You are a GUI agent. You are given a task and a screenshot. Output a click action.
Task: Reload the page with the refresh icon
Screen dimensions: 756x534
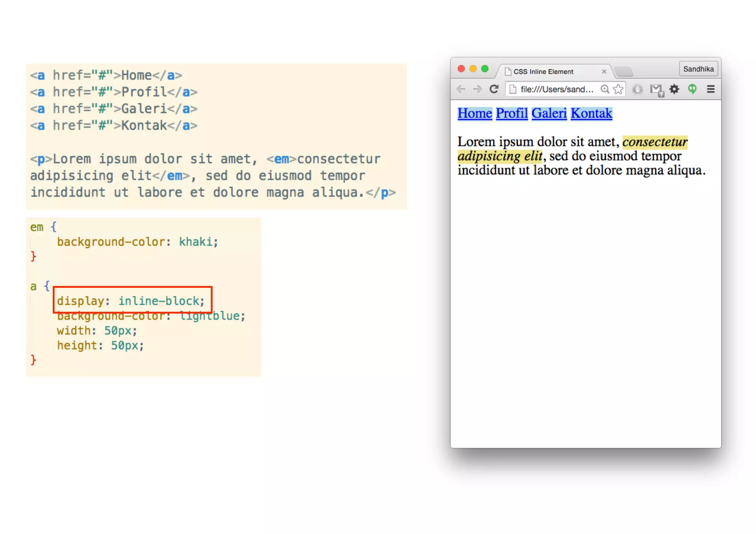pyautogui.click(x=494, y=89)
